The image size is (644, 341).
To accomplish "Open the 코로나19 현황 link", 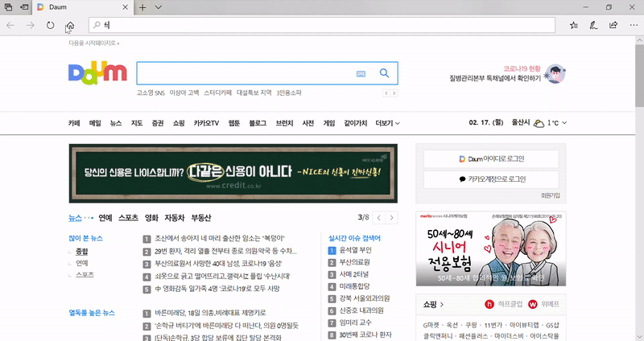I will tap(522, 68).
